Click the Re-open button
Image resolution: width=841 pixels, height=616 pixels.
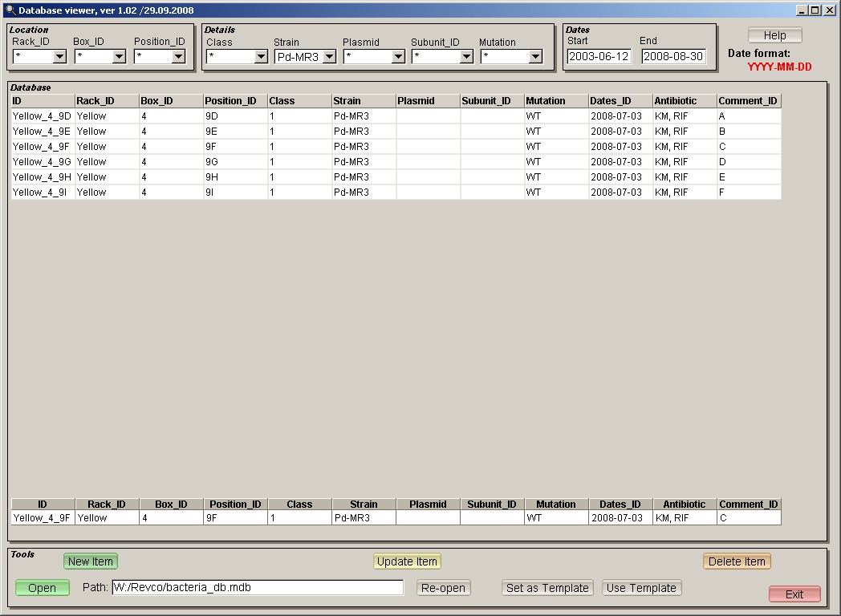[x=444, y=588]
